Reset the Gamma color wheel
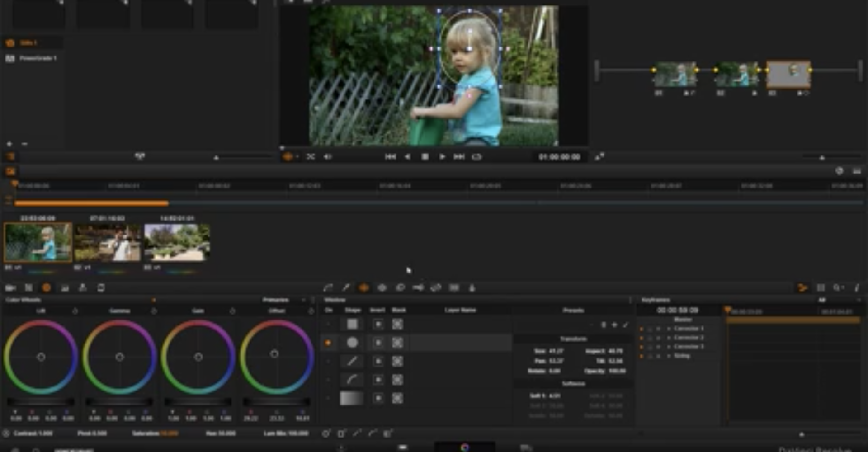This screenshot has height=452, width=868. tap(154, 311)
